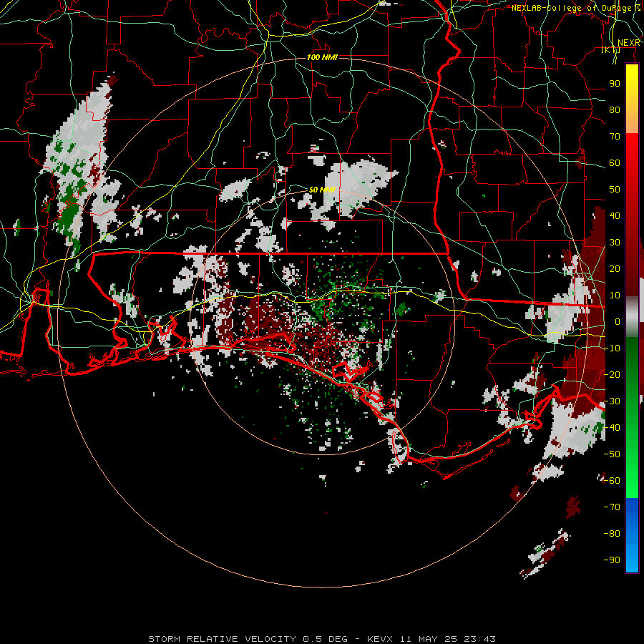
Task: Click the 'KEVX' radar site identifier
Action: tap(380, 639)
